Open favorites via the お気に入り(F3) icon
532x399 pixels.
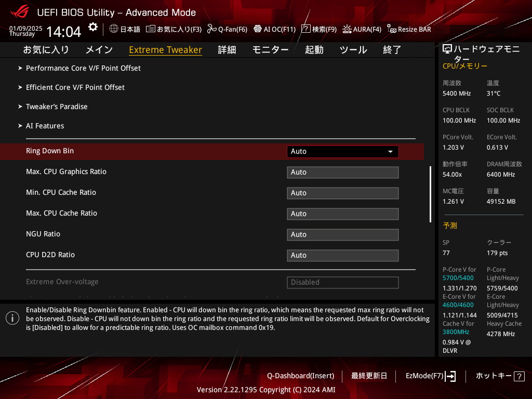pos(151,29)
